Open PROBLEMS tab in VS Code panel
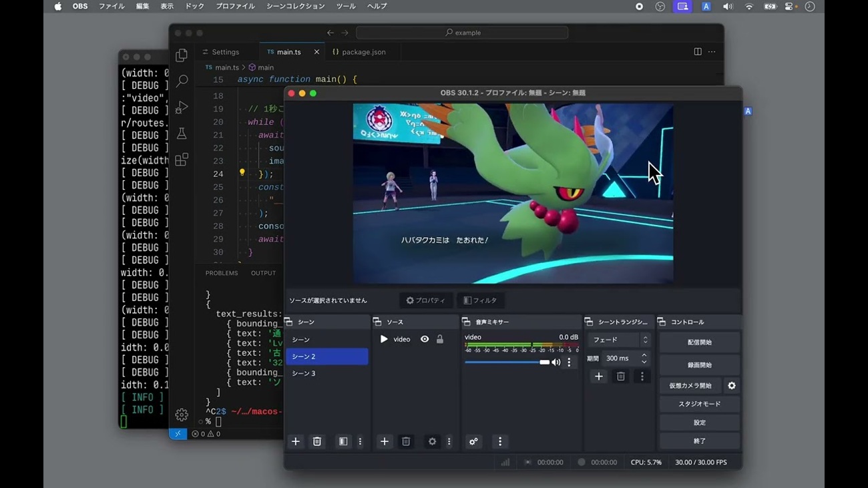The image size is (868, 488). 222,273
